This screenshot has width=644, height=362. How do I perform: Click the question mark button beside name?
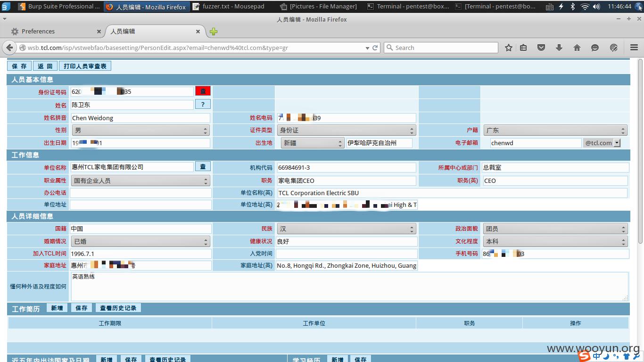(x=203, y=104)
